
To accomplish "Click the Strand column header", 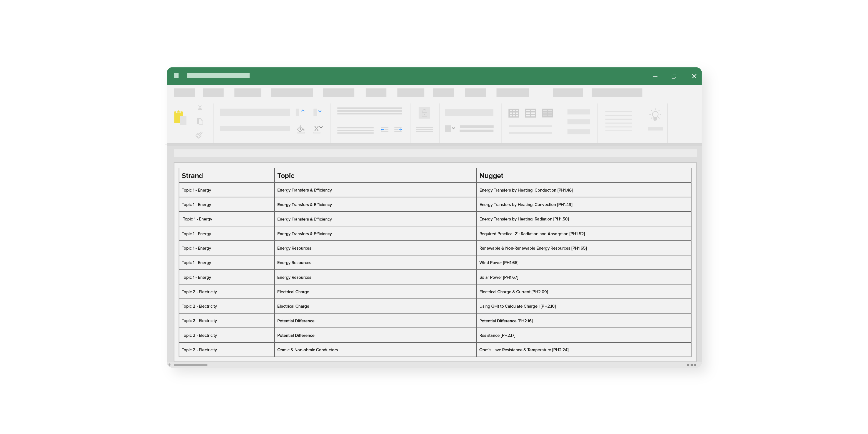I will click(x=226, y=175).
